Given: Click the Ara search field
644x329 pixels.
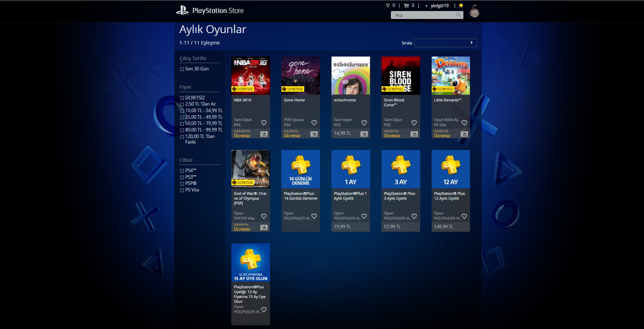Looking at the screenshot, I should tap(427, 15).
